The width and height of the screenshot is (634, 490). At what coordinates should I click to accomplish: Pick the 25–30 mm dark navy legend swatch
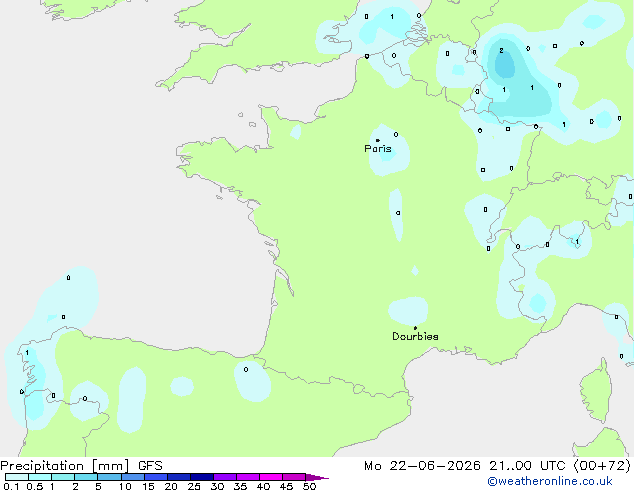click(x=202, y=477)
